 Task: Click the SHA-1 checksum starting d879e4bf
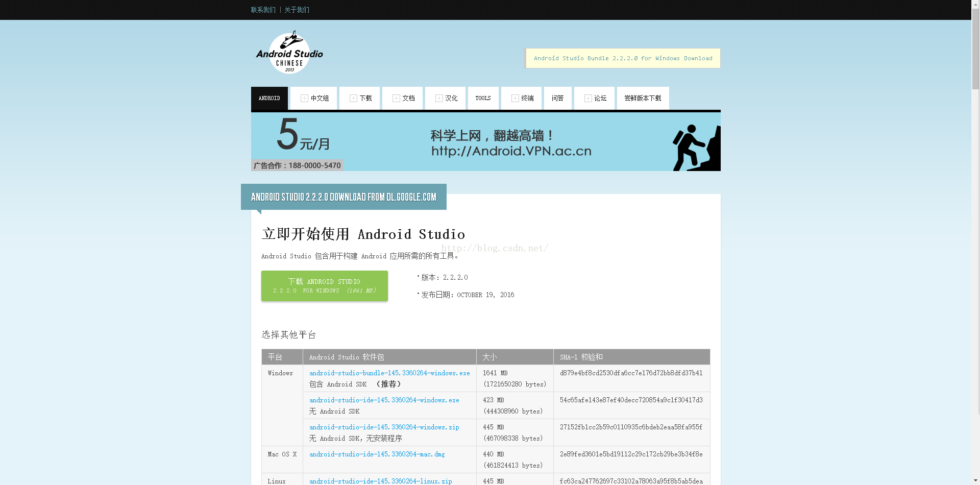point(631,373)
